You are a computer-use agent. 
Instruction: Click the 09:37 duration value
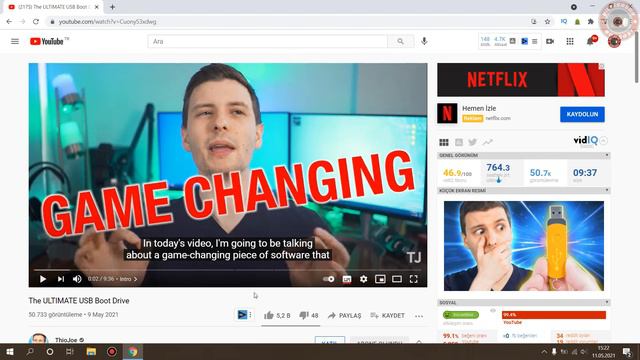pyautogui.click(x=585, y=173)
